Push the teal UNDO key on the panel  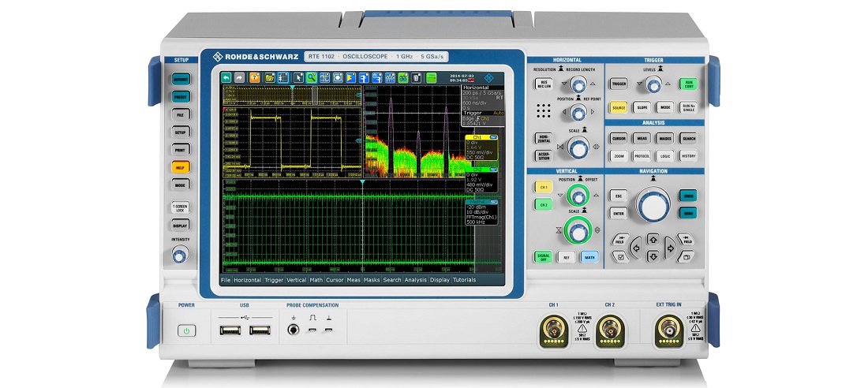click(688, 196)
